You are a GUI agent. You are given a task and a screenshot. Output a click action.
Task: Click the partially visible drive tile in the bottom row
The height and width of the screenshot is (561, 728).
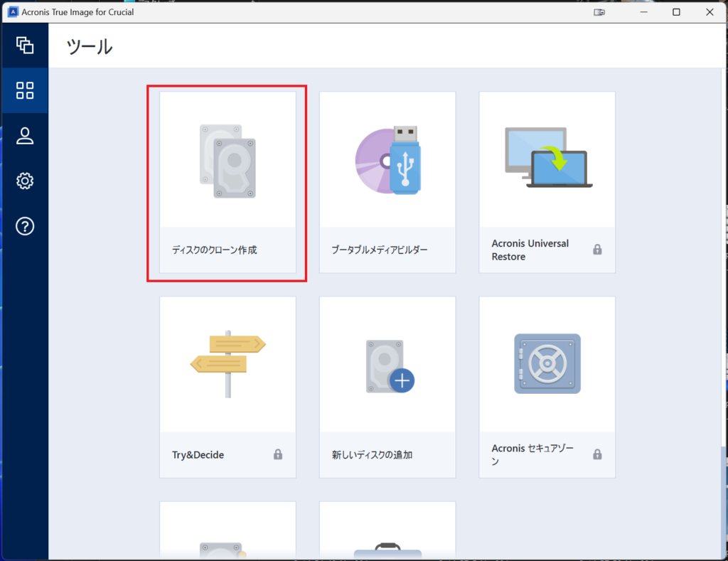(228, 530)
